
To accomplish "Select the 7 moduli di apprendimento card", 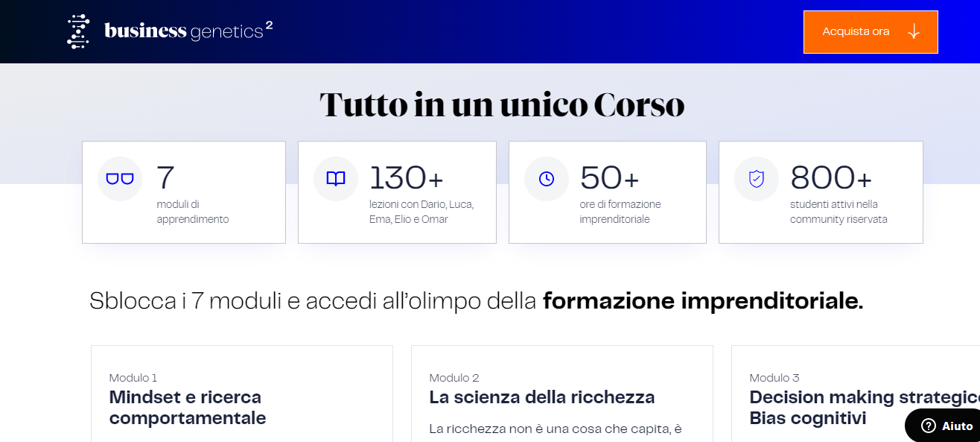I will 183,192.
